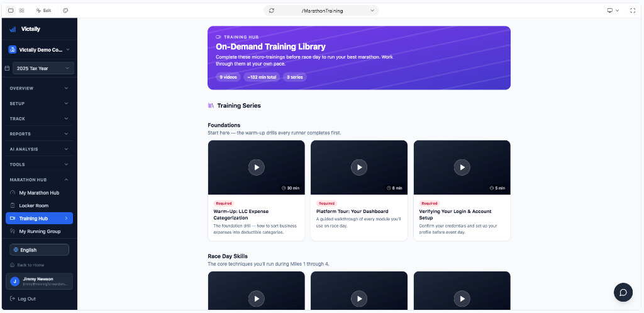
Task: Play the Verifying Your Login video
Action: 462,168
